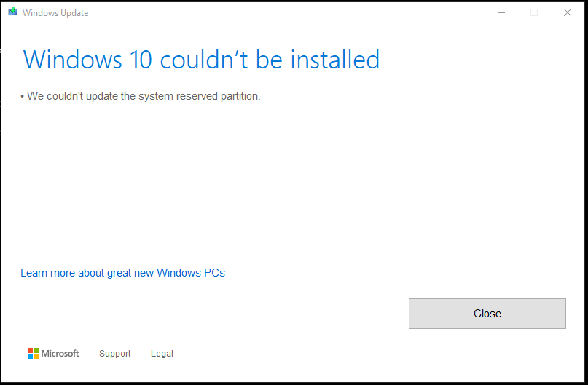Click empty area of the title bar
This screenshot has width=588, height=385.
(291, 12)
